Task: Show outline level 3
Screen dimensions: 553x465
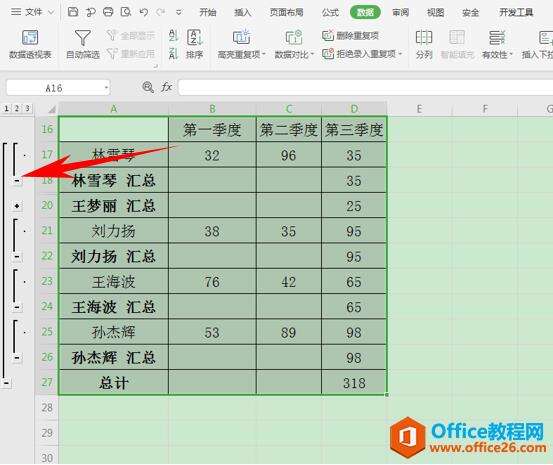Action: (x=27, y=108)
